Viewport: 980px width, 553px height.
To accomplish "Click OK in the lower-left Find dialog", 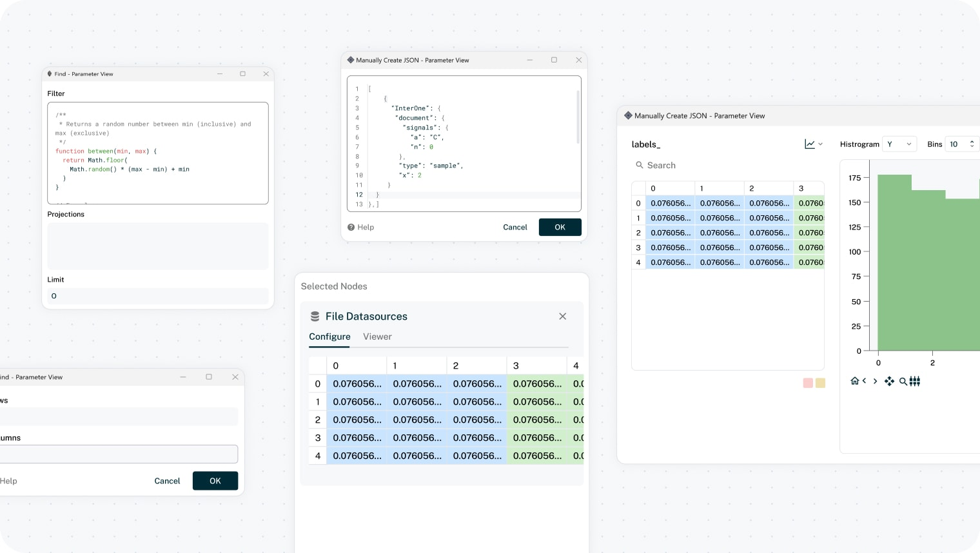I will pyautogui.click(x=215, y=481).
